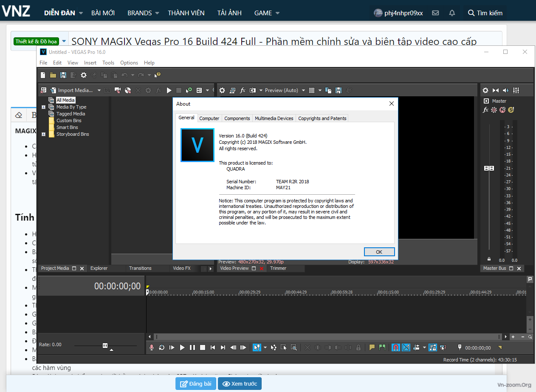
Task: Open the Mixing Console faders icon
Action: click(x=516, y=90)
